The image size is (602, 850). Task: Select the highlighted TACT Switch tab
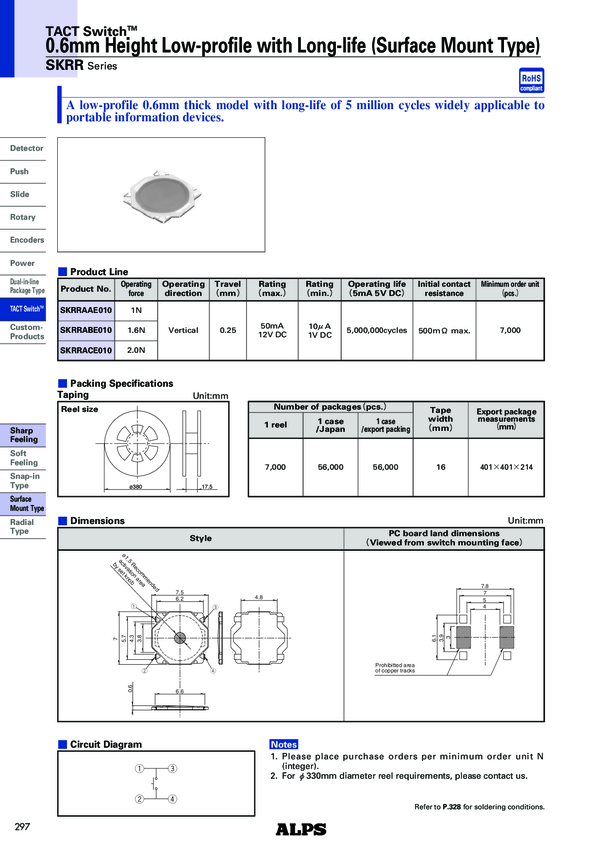click(x=23, y=309)
